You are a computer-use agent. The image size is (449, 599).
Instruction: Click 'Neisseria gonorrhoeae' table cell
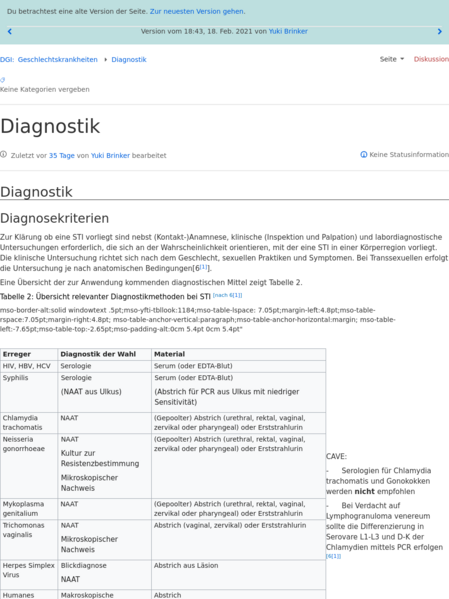[29, 466]
